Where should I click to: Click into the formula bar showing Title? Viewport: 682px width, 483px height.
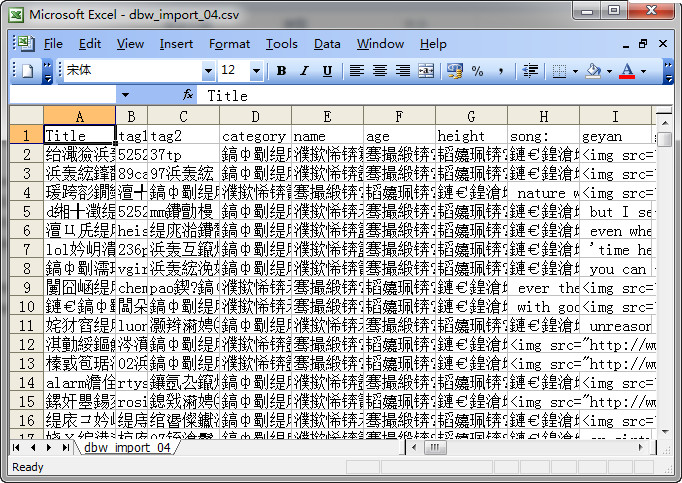point(433,95)
